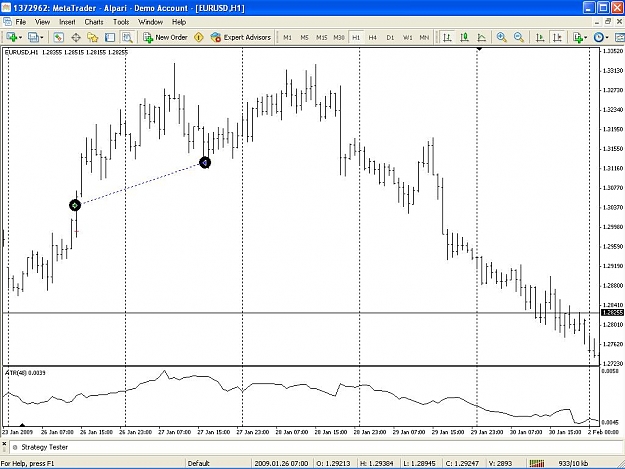Click the 933/10 kb connection status
Screen dimensions: 625x469
point(573,463)
